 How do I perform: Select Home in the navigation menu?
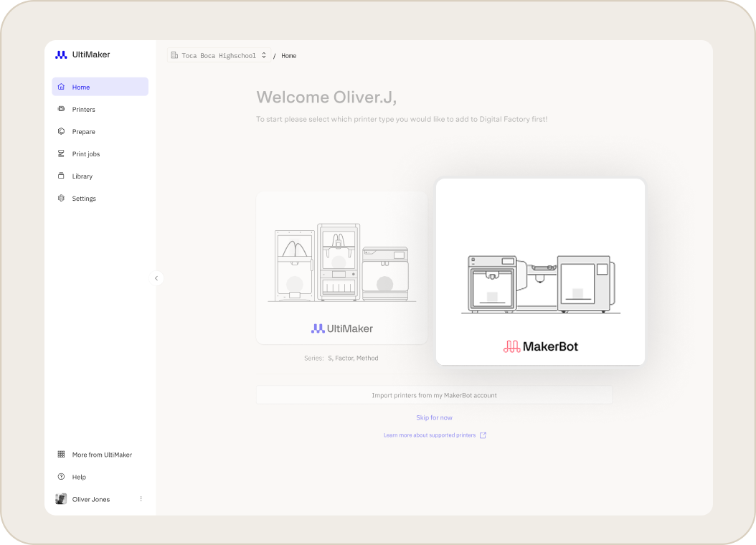[80, 87]
